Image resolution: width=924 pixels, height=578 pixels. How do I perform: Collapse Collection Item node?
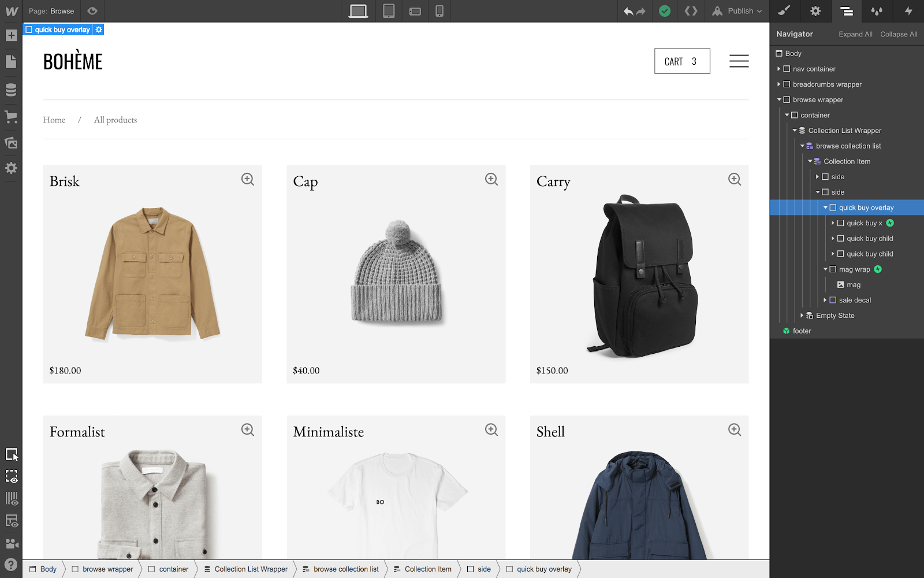pos(810,161)
